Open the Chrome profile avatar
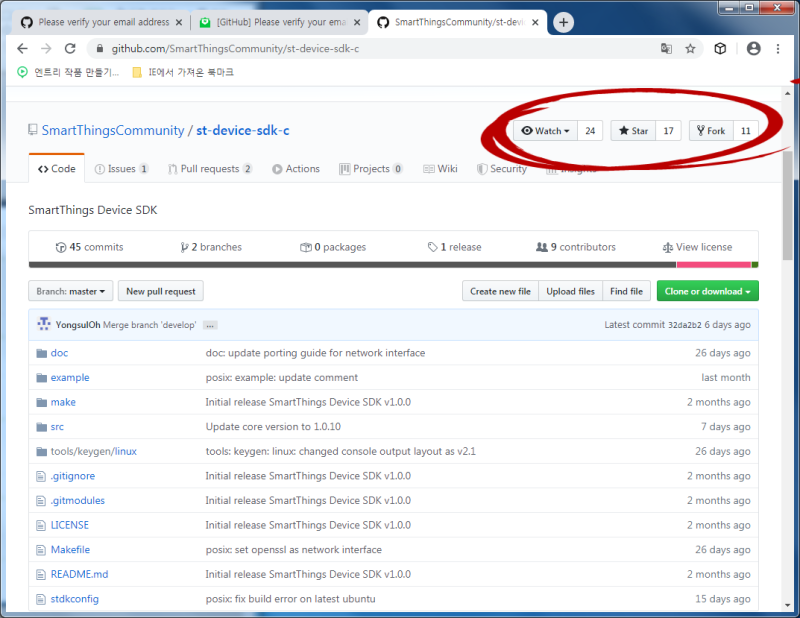This screenshot has height=618, width=800. pyautogui.click(x=754, y=48)
